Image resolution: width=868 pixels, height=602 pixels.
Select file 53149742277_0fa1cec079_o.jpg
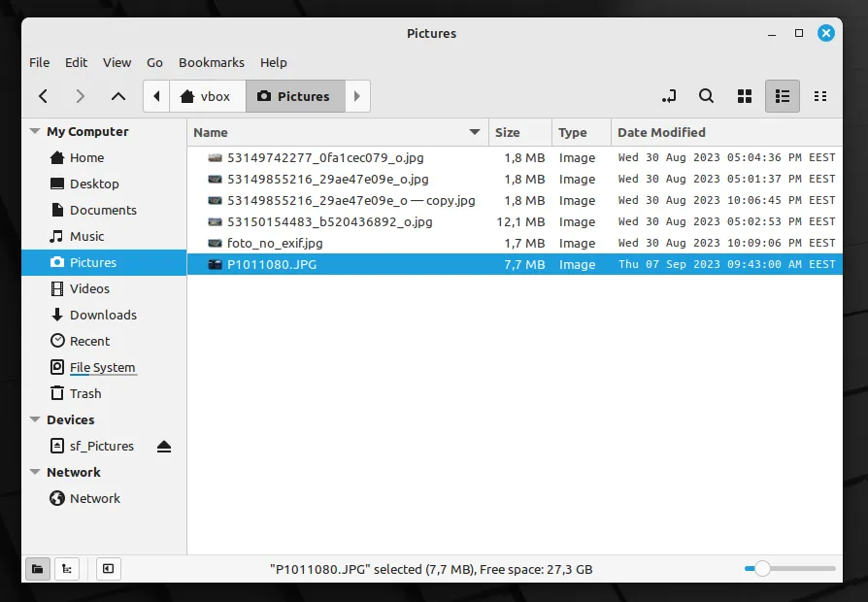coord(515,158)
